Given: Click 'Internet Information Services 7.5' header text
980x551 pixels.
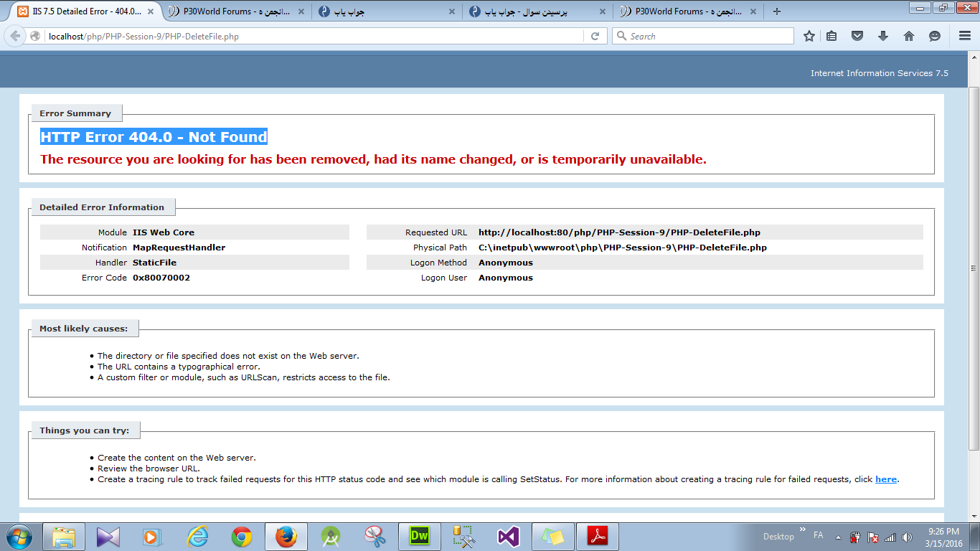Looking at the screenshot, I should [x=880, y=73].
